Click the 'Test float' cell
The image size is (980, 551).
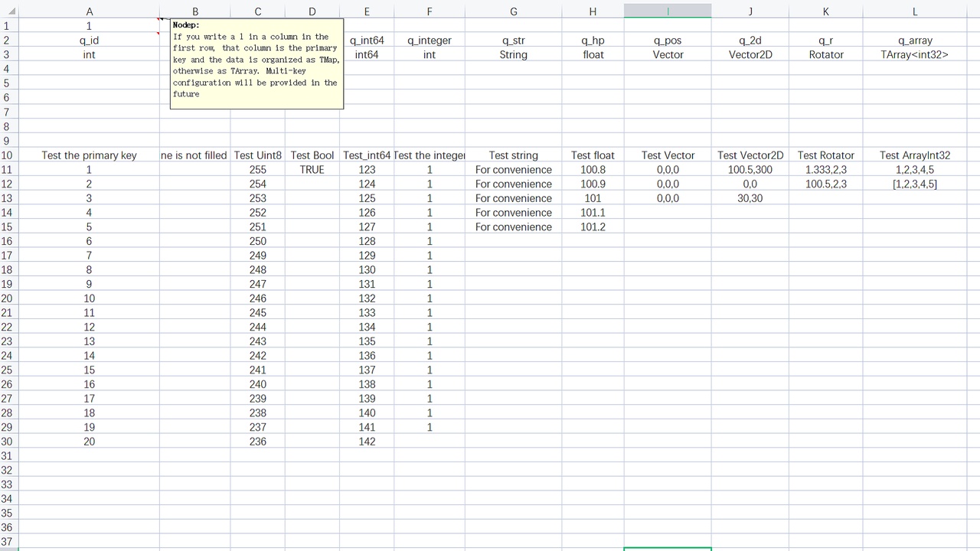[593, 155]
